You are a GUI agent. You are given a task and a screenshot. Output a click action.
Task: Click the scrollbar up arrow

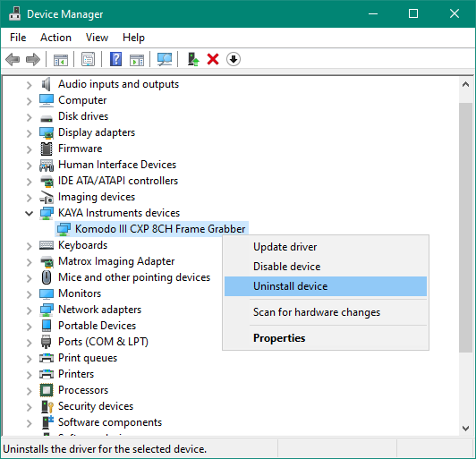(x=465, y=84)
